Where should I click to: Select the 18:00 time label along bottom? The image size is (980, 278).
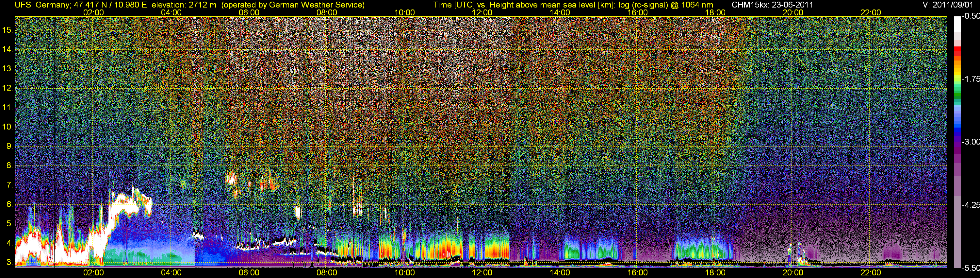[x=715, y=273]
